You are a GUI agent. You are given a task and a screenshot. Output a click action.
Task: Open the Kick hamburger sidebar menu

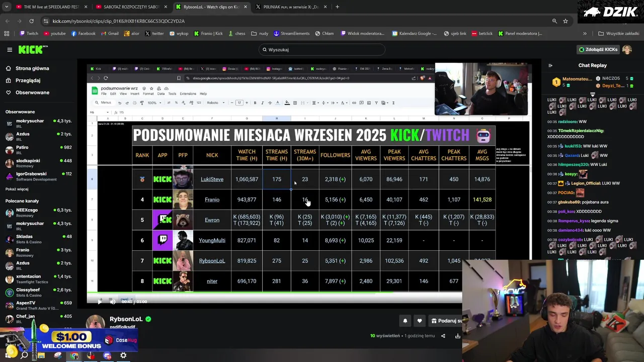(x=10, y=49)
